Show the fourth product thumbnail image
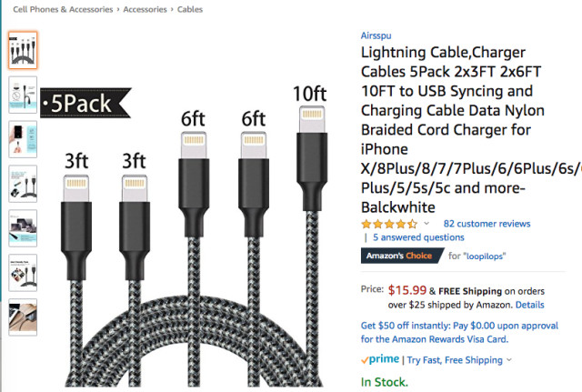This screenshot has height=392, width=582. click(23, 182)
